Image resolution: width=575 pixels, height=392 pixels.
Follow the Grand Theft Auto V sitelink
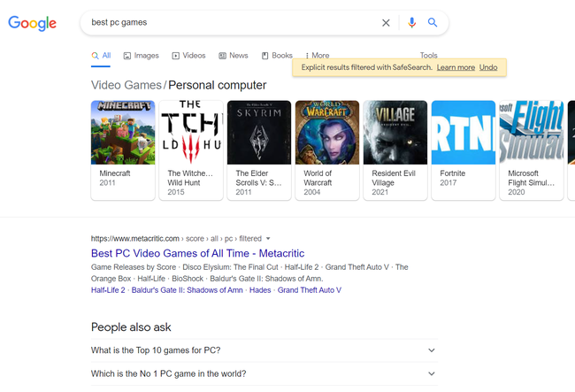point(309,290)
